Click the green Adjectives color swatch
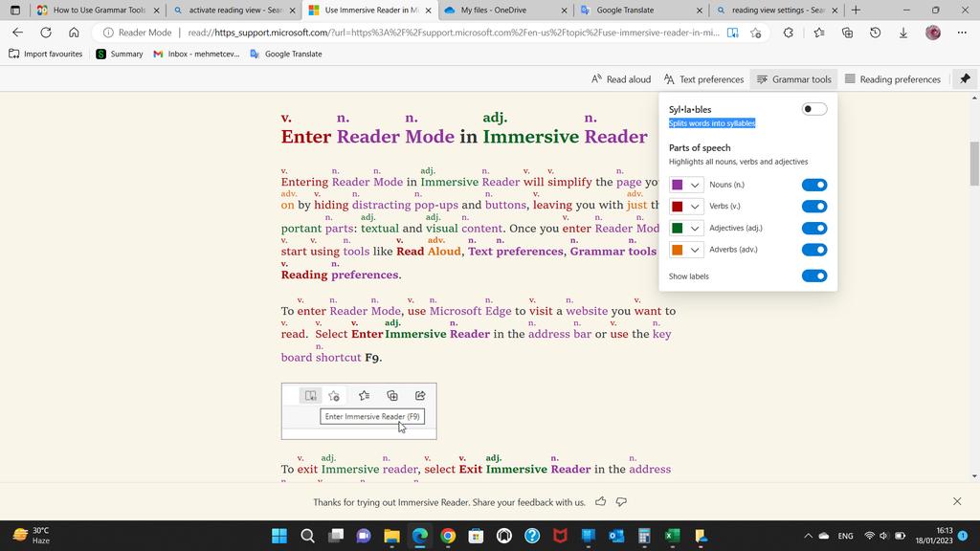Viewport: 980px width, 551px height. pos(677,228)
